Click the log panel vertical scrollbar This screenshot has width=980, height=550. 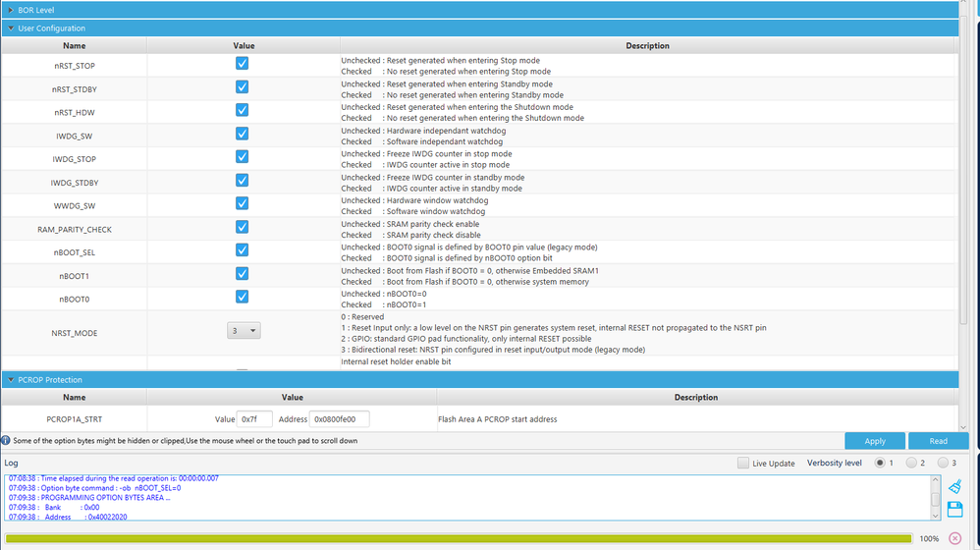pyautogui.click(x=935, y=498)
